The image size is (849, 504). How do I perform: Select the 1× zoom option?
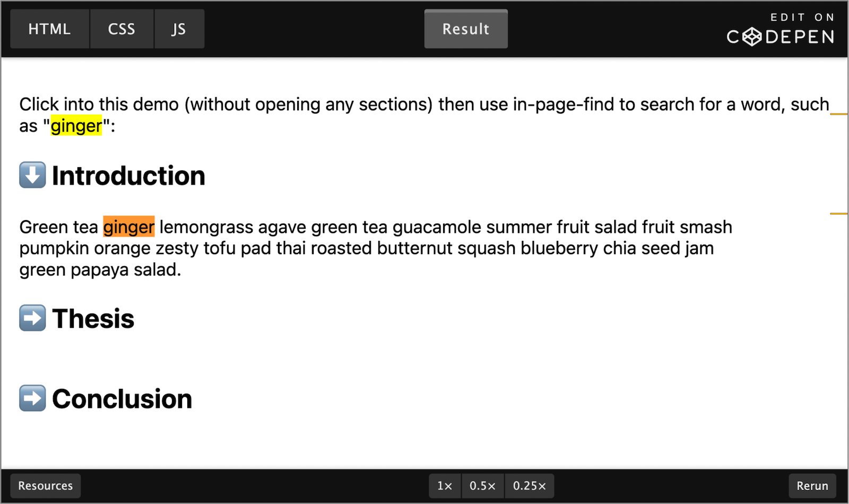(x=445, y=485)
